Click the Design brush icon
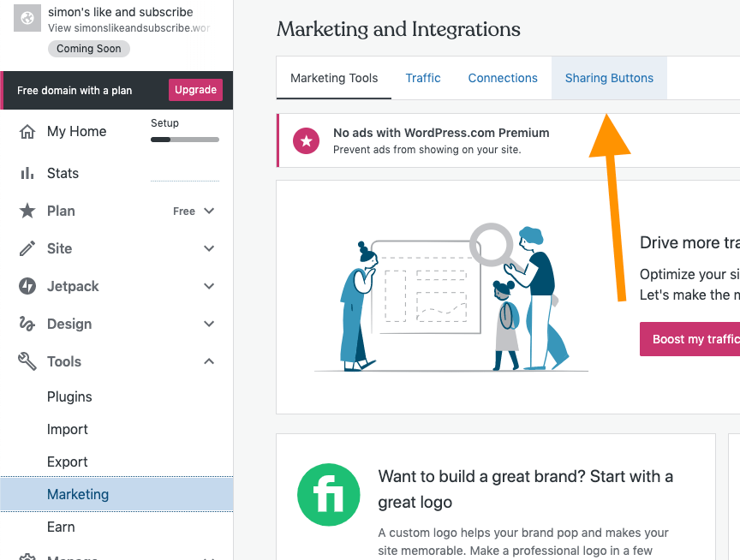Viewport: 740px width, 560px height. pyautogui.click(x=27, y=324)
